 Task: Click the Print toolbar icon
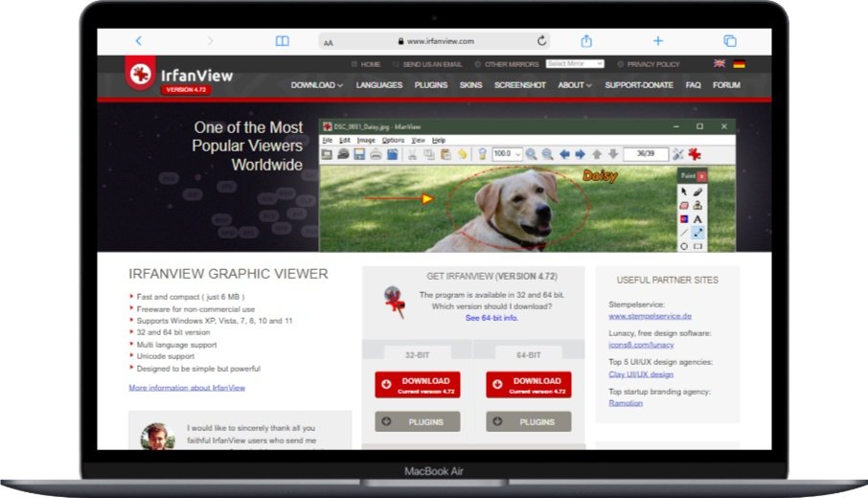376,154
